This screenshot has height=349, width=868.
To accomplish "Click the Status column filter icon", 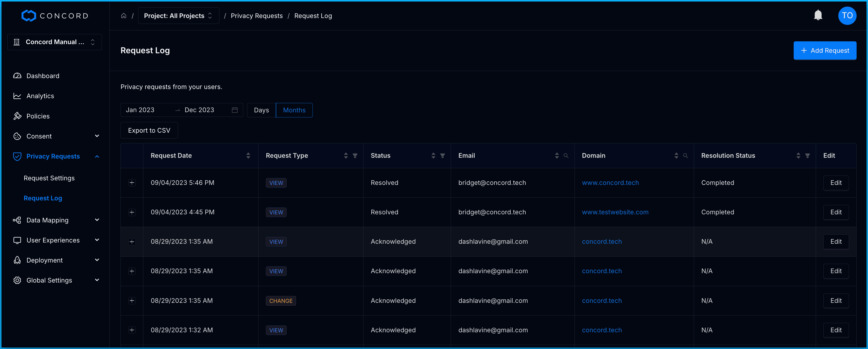I will pyautogui.click(x=442, y=156).
